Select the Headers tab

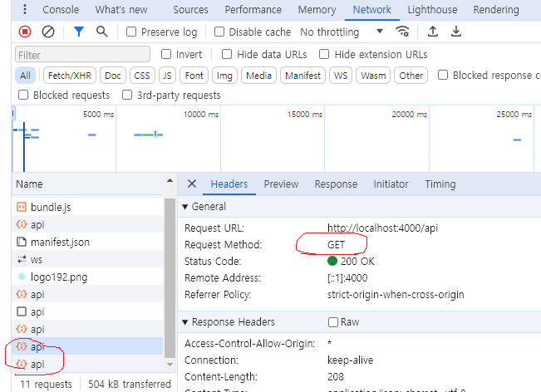(x=229, y=184)
